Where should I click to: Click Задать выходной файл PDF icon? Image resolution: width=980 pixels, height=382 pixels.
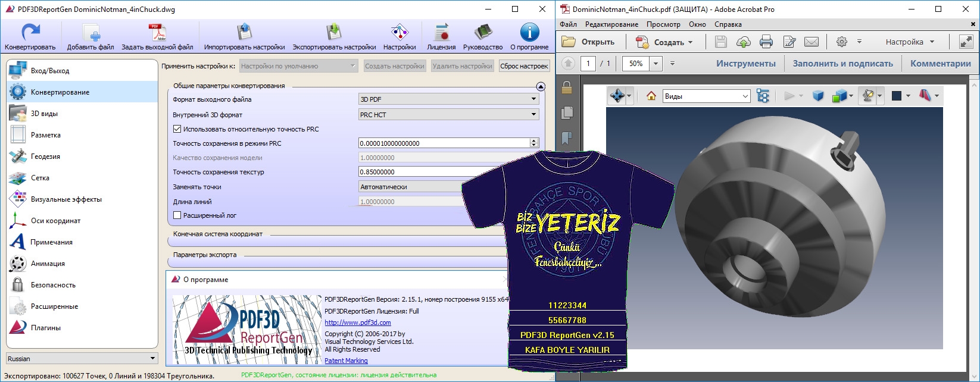point(157,32)
